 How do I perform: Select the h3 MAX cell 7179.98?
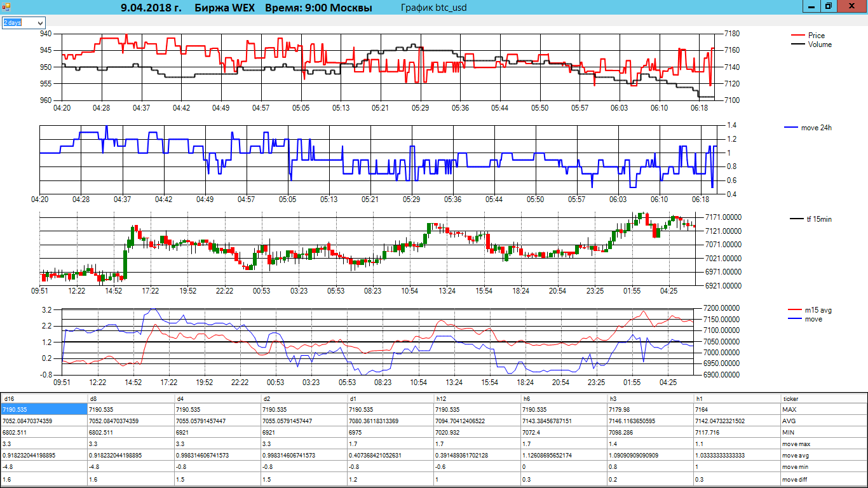pos(650,410)
